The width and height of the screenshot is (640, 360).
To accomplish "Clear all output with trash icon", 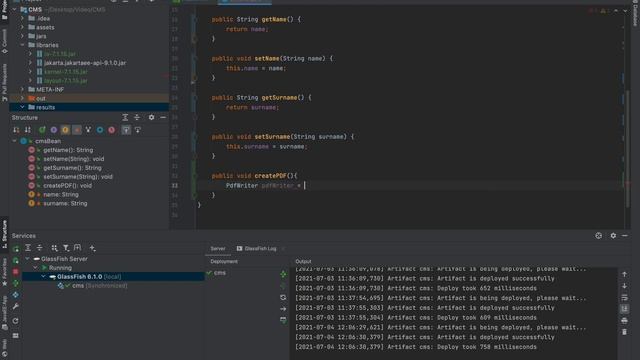I will point(624,332).
